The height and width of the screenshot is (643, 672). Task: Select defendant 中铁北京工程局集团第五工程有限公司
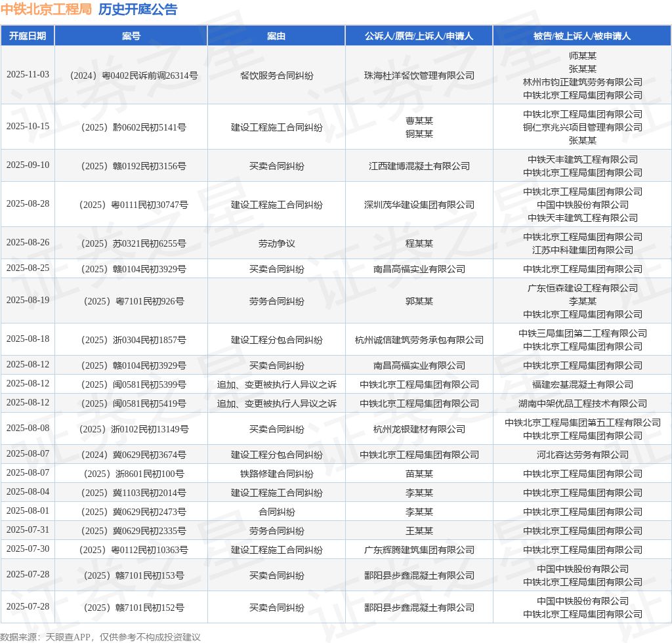click(583, 423)
